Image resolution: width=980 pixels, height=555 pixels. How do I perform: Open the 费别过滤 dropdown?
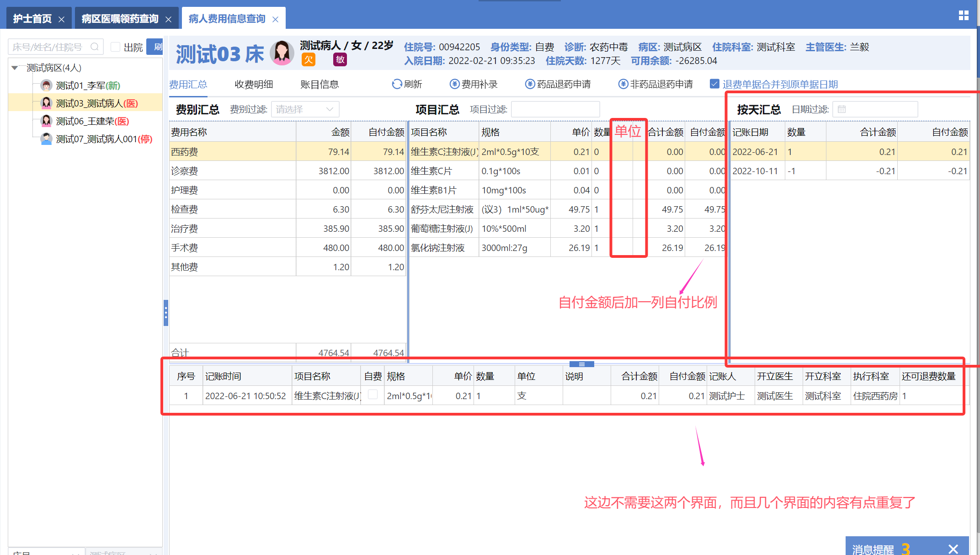(x=305, y=109)
